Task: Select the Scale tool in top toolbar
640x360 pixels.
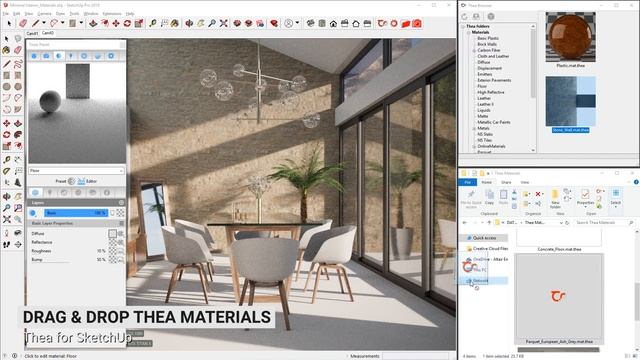Action: [139, 24]
